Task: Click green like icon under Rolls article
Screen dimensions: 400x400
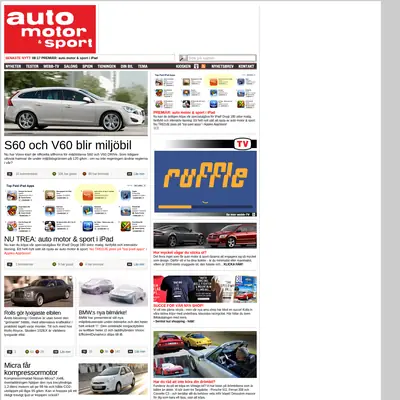Action: tap(27, 352)
